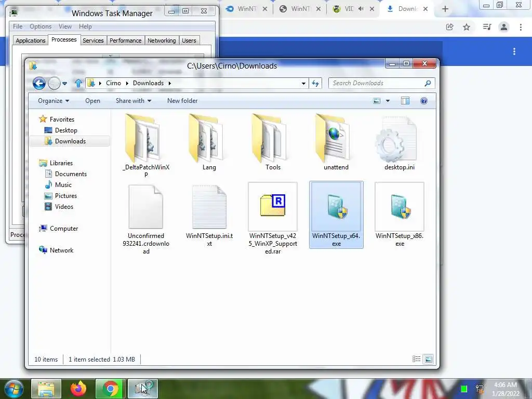The height and width of the screenshot is (399, 532).
Task: Select Network in navigation pane
Action: pyautogui.click(x=61, y=250)
